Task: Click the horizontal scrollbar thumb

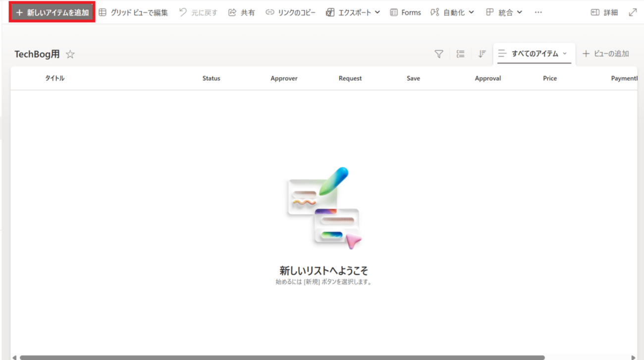Action: (282, 357)
